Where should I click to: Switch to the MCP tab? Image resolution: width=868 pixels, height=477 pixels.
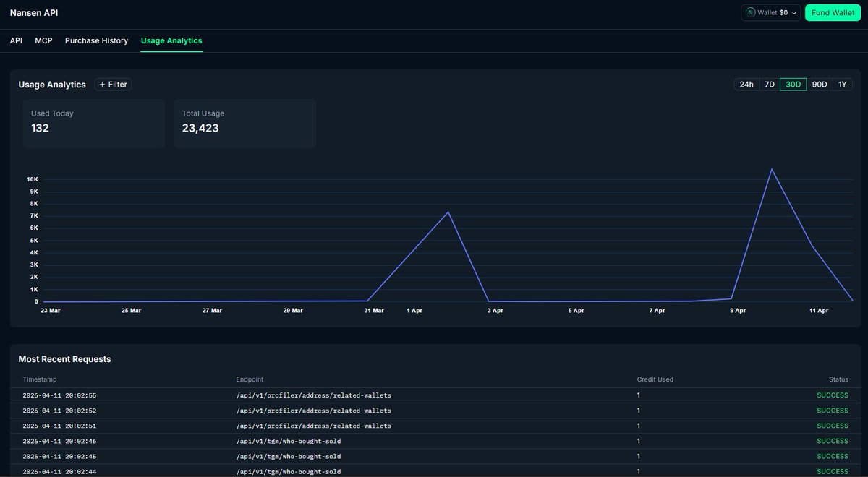(43, 40)
